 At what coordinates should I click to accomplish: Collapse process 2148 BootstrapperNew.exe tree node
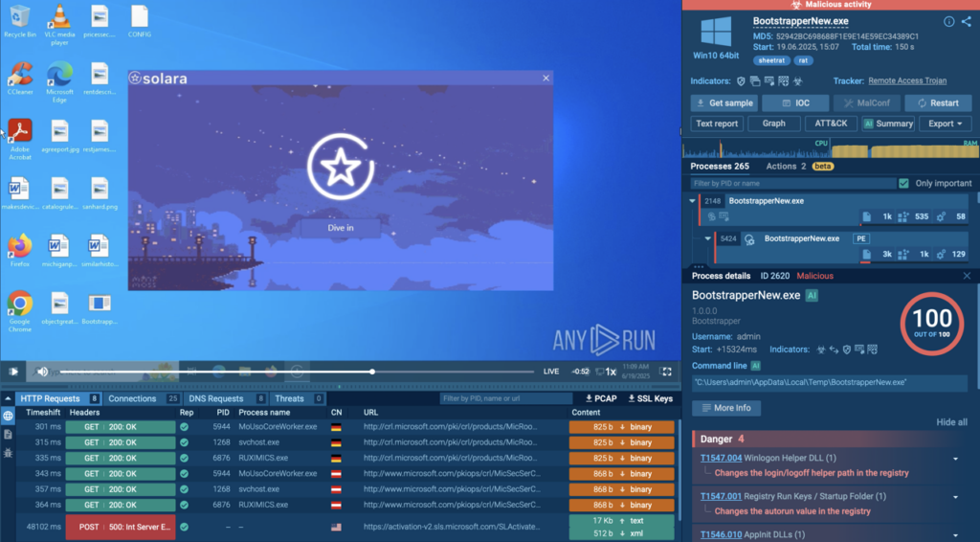point(692,201)
